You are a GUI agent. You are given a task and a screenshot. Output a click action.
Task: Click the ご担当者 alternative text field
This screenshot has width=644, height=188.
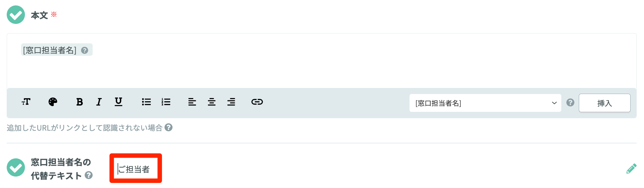pos(136,168)
